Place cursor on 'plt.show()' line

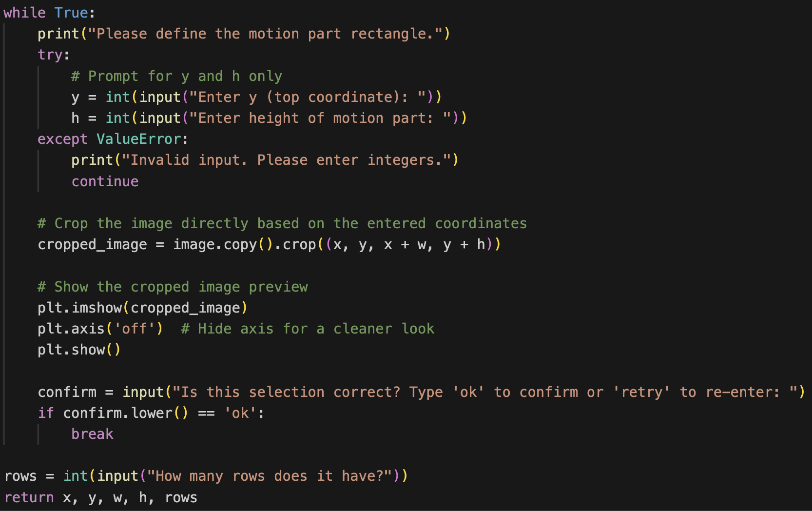pyautogui.click(x=79, y=350)
